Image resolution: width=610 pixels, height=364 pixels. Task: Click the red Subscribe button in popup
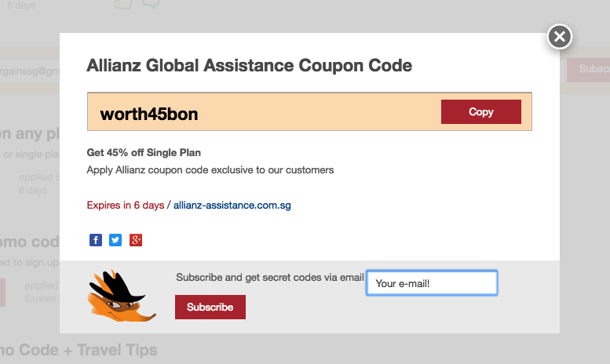[210, 307]
